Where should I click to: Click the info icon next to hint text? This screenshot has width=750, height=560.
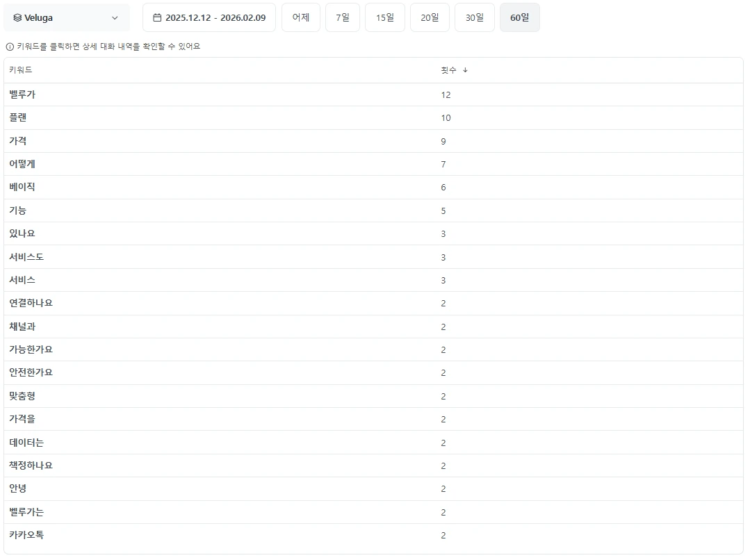point(10,47)
